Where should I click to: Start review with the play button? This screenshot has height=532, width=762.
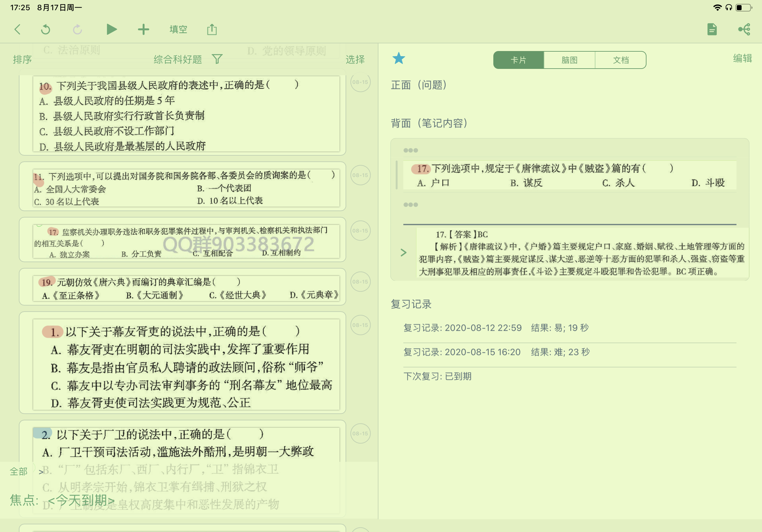coord(111,30)
